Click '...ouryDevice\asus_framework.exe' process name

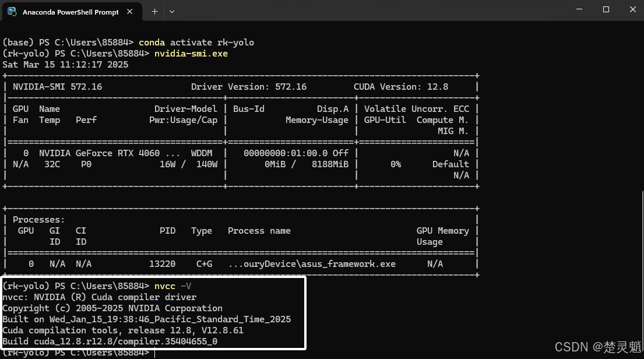pos(312,264)
